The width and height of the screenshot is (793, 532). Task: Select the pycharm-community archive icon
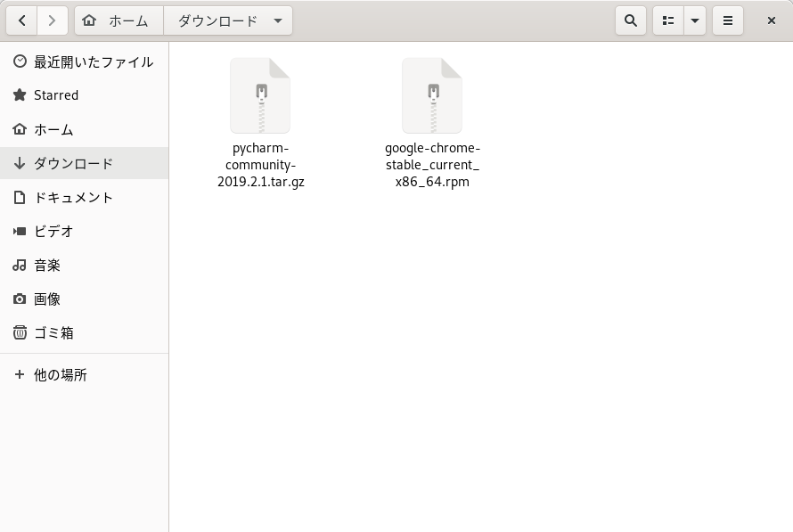(x=260, y=95)
